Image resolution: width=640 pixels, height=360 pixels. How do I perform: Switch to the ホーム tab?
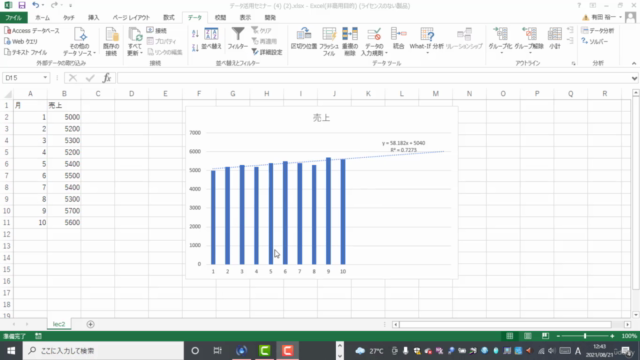pos(42,18)
